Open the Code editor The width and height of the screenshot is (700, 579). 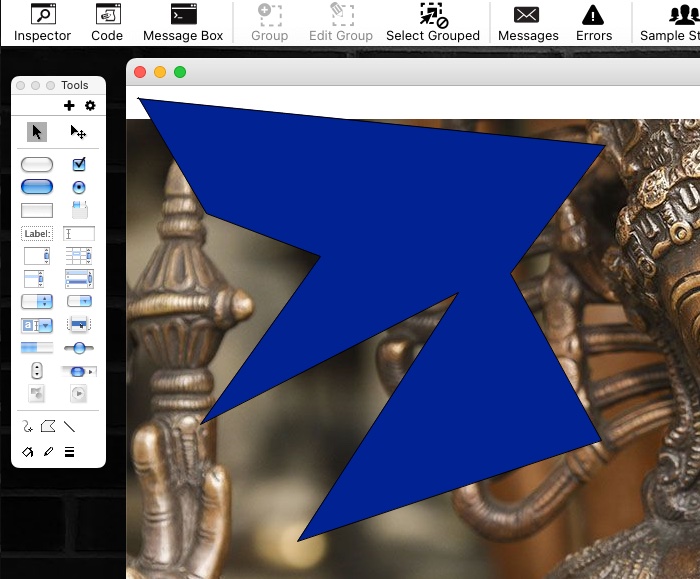click(x=107, y=22)
